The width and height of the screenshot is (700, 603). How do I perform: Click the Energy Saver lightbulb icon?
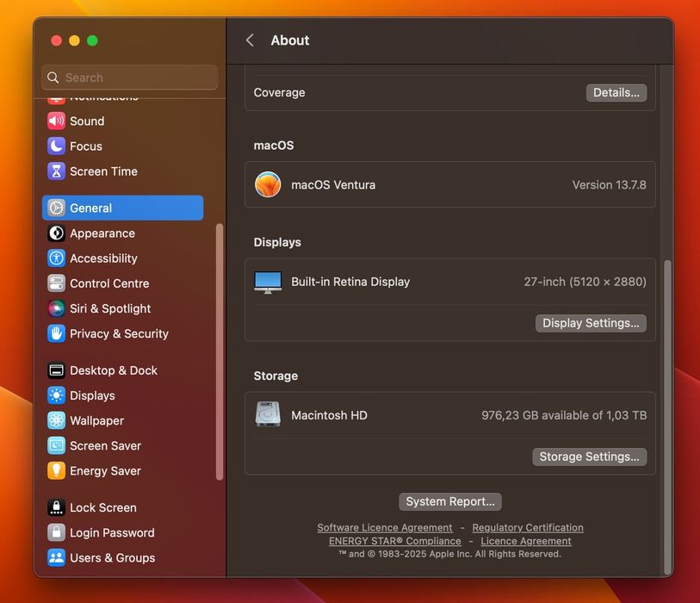pyautogui.click(x=56, y=470)
